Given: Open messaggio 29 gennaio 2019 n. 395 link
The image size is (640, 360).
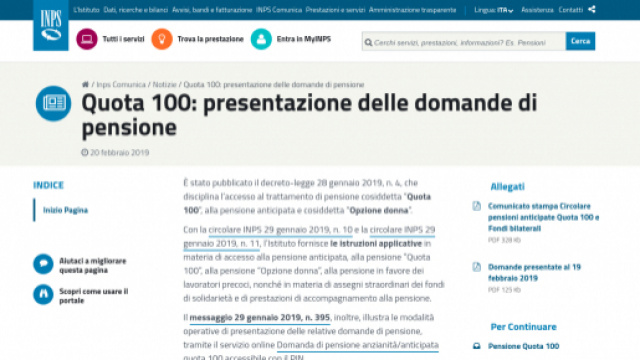Looking at the screenshot, I should pyautogui.click(x=260, y=318).
